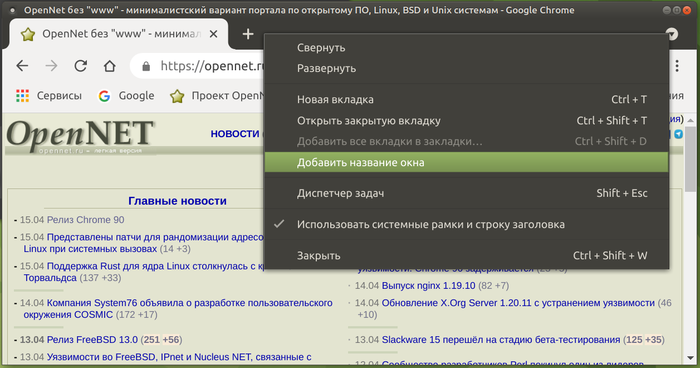Close the OpenNet tab with X
This screenshot has height=368, width=700.
click(x=213, y=34)
